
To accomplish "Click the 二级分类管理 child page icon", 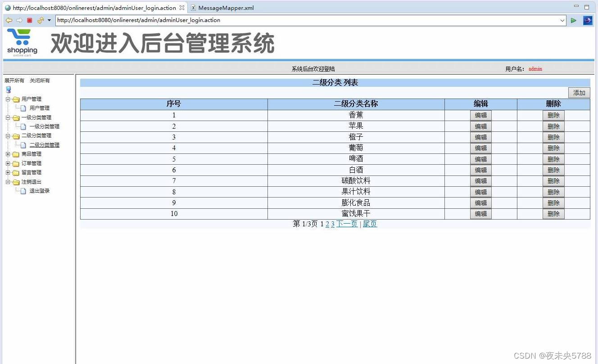I will pos(23,145).
